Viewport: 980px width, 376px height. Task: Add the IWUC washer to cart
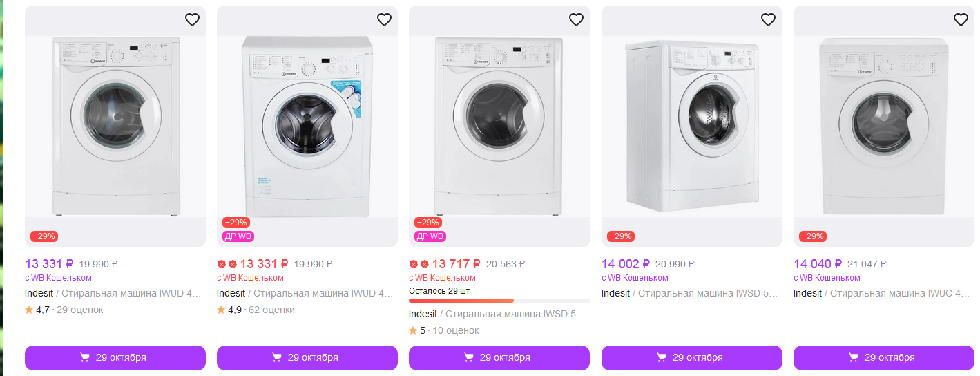884,357
